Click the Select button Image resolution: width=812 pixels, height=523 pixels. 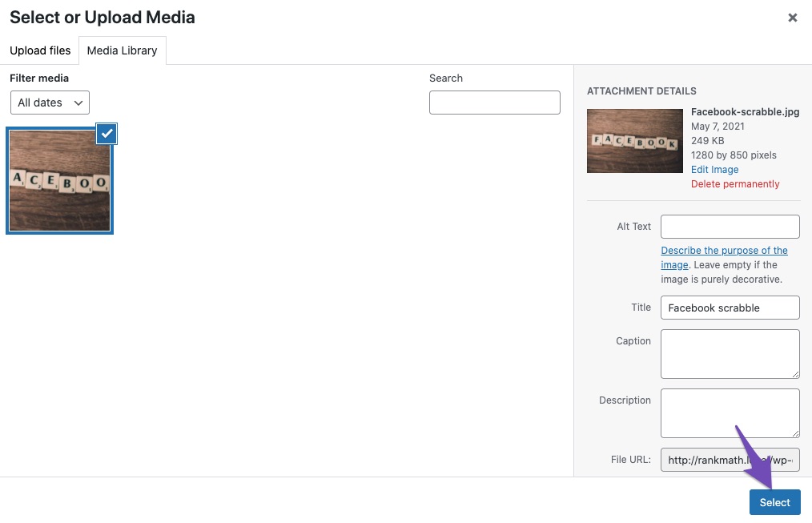pos(774,502)
